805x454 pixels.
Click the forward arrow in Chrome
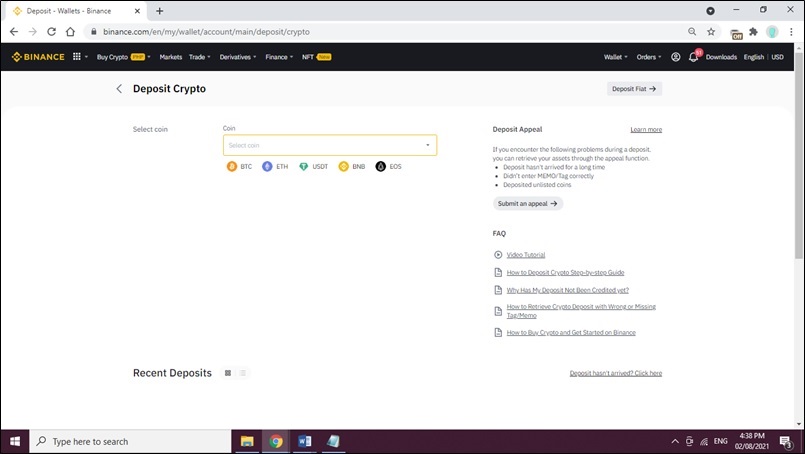(x=33, y=32)
